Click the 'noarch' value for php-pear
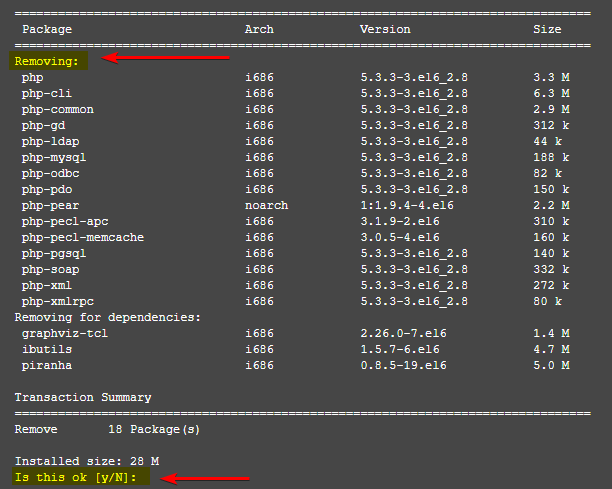This screenshot has height=489, width=612. coord(267,205)
